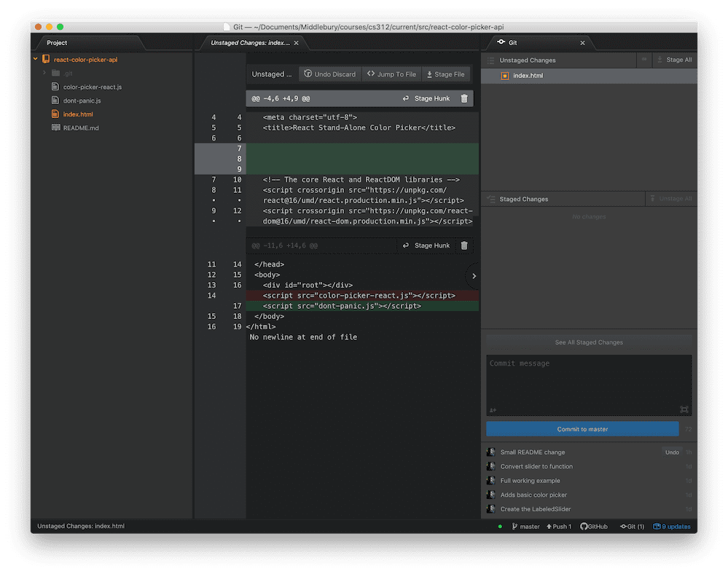The height and width of the screenshot is (574, 728).
Task: Click the added line with dont-panic.js script
Action: click(362, 306)
